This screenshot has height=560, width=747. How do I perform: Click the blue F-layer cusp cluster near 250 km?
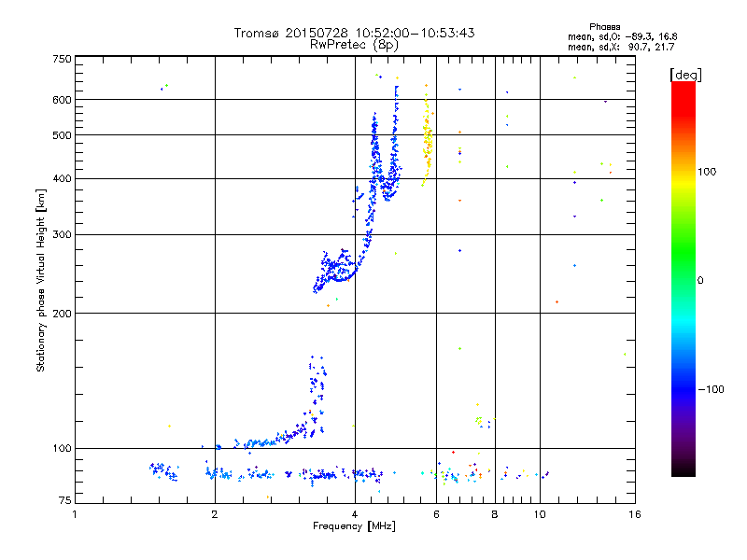[x=336, y=270]
